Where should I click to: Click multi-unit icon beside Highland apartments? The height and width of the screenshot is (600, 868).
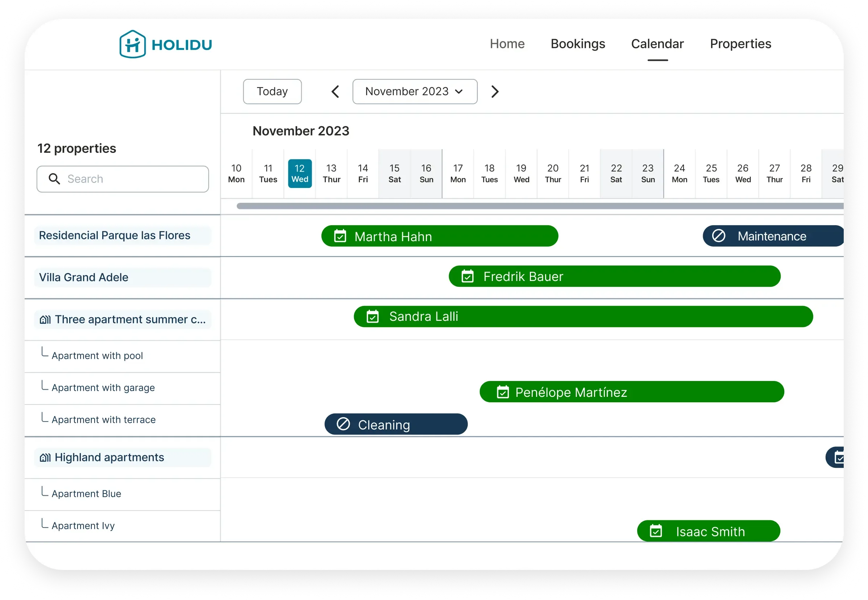tap(45, 458)
